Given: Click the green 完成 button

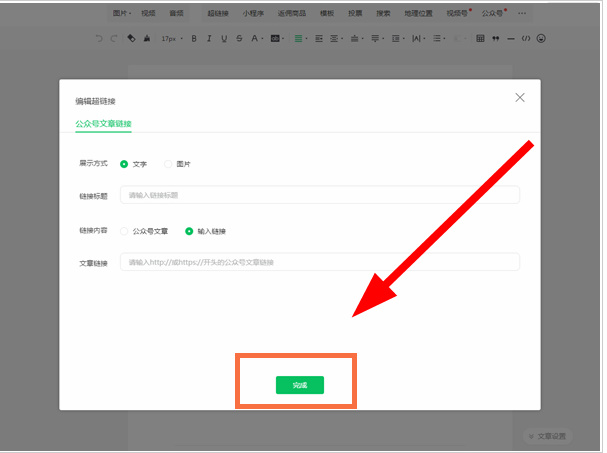Looking at the screenshot, I should click(300, 385).
